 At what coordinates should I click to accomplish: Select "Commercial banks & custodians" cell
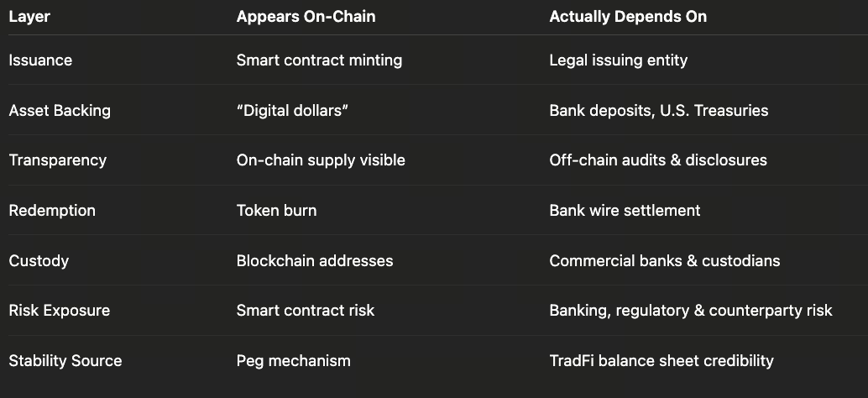(x=664, y=261)
